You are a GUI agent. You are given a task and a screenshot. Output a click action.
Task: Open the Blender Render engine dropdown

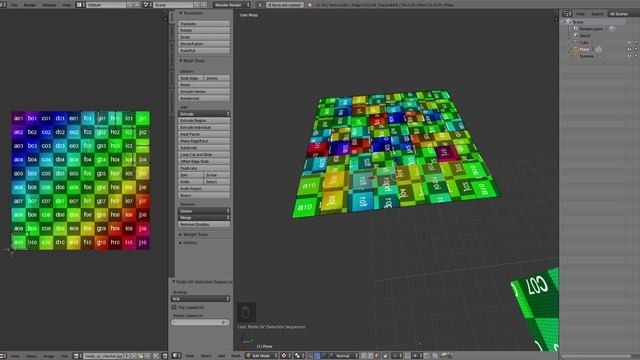click(231, 5)
